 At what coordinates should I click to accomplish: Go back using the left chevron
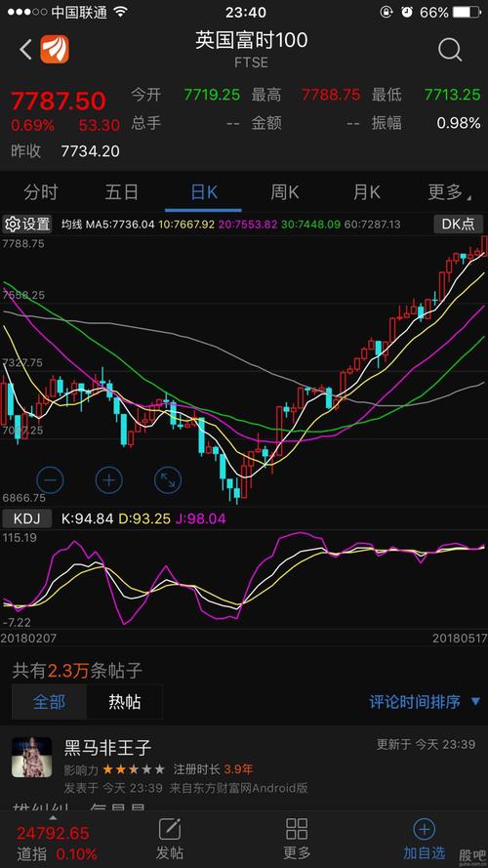click(25, 50)
